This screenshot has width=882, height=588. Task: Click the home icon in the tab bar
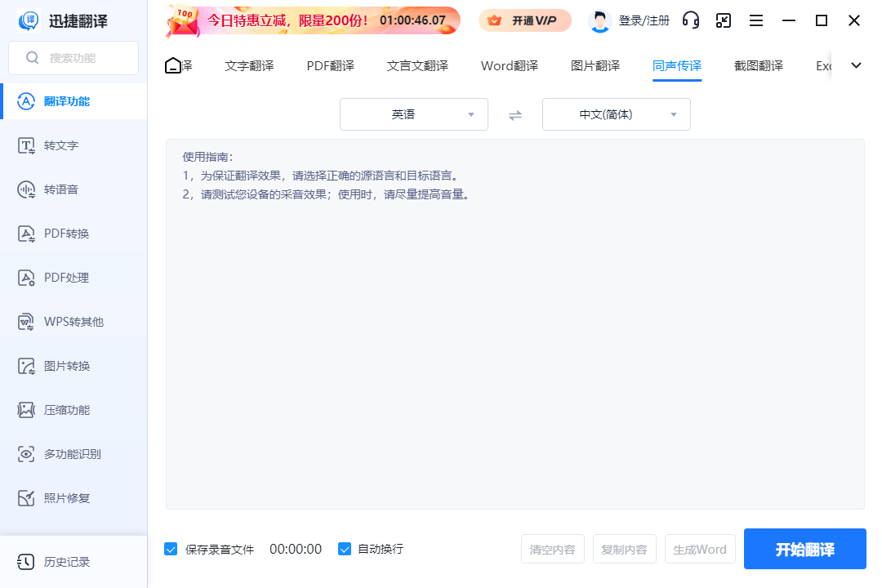173,66
